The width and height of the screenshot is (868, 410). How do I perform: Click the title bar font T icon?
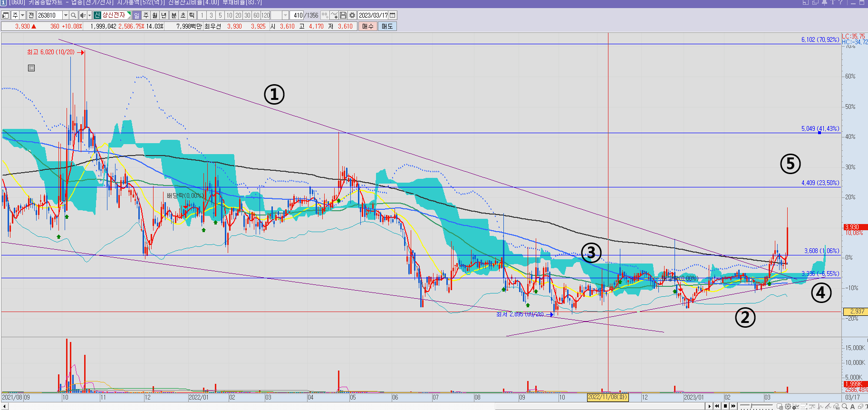click(x=832, y=2)
